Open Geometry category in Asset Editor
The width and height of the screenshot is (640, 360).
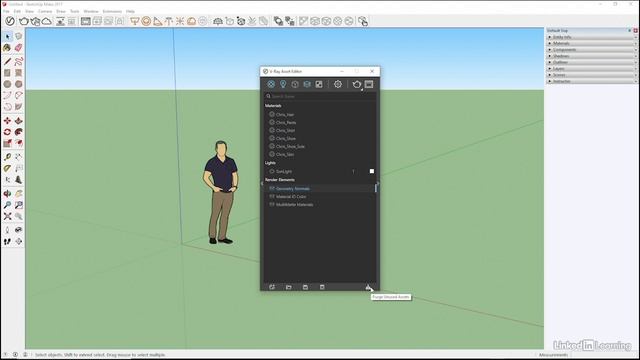pos(295,84)
